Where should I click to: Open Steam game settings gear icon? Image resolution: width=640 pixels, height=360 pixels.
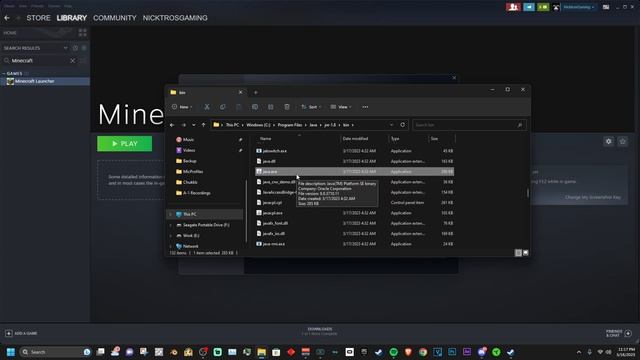(609, 141)
